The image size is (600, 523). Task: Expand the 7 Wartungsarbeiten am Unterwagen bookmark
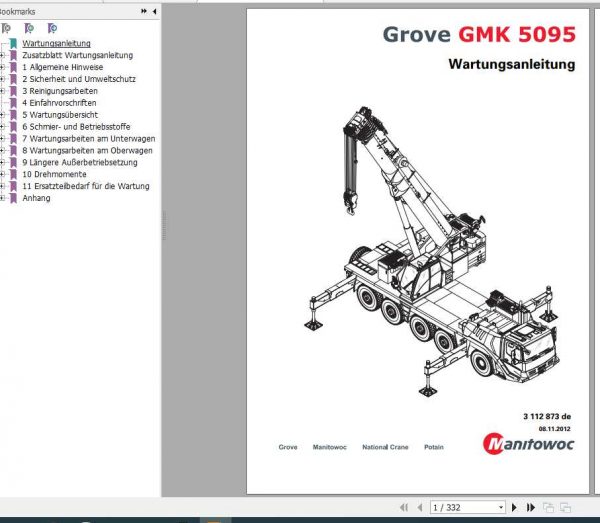(2, 138)
